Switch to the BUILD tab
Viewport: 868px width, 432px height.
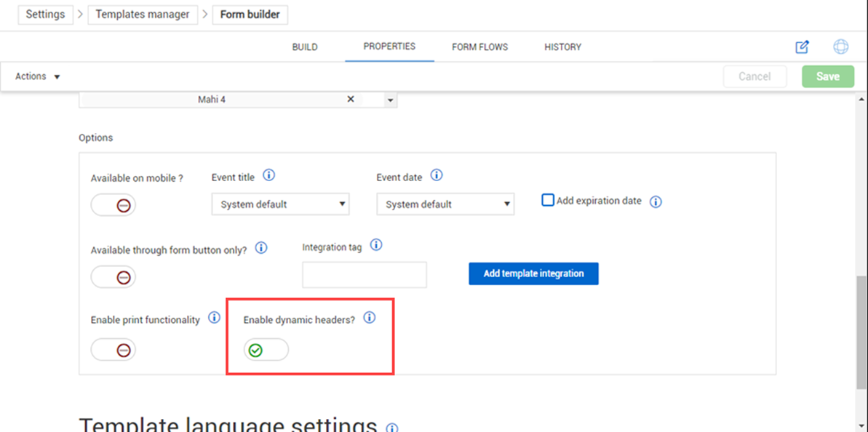305,47
